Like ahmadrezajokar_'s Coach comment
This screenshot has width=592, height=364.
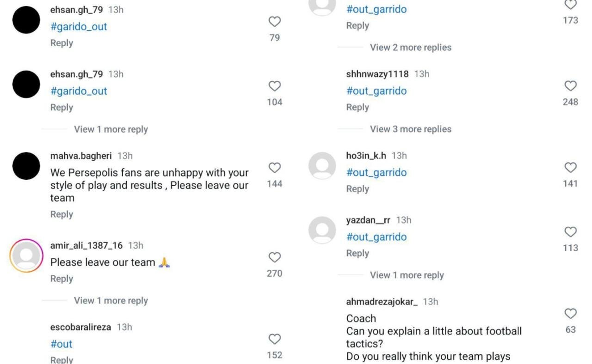pyautogui.click(x=571, y=314)
